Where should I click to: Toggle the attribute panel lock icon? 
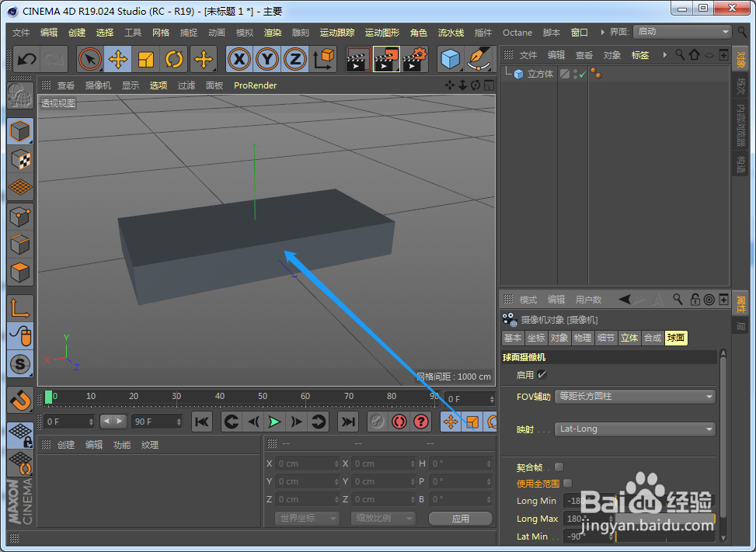tap(695, 300)
